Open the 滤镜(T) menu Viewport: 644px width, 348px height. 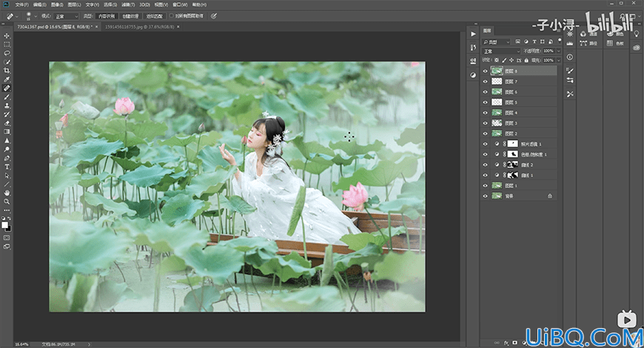128,4
